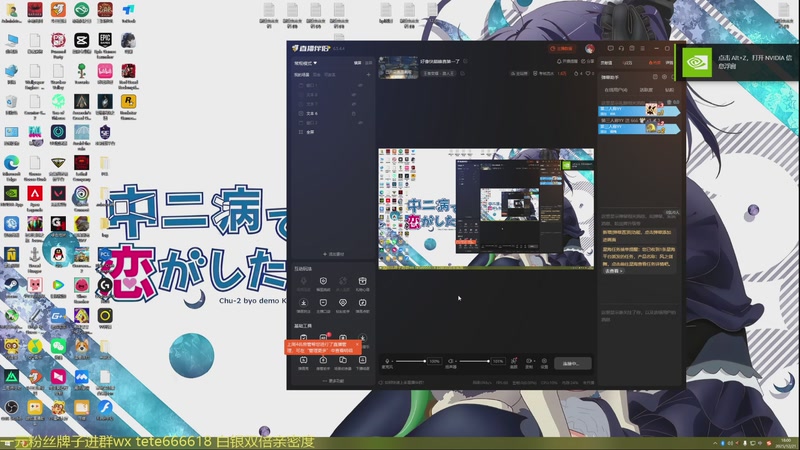Open last tool in lower 基础工具 row

coord(362,360)
